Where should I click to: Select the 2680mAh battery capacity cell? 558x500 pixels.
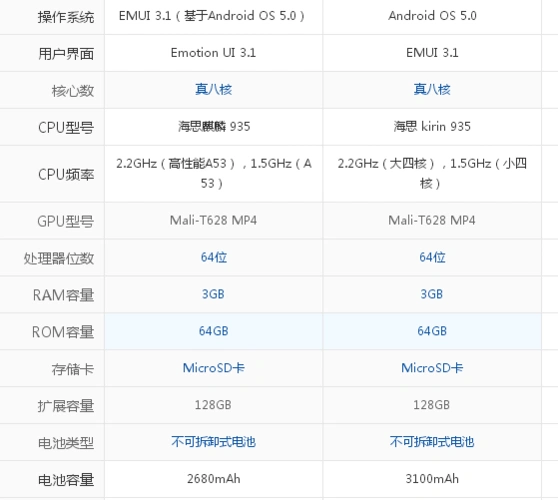(214, 479)
